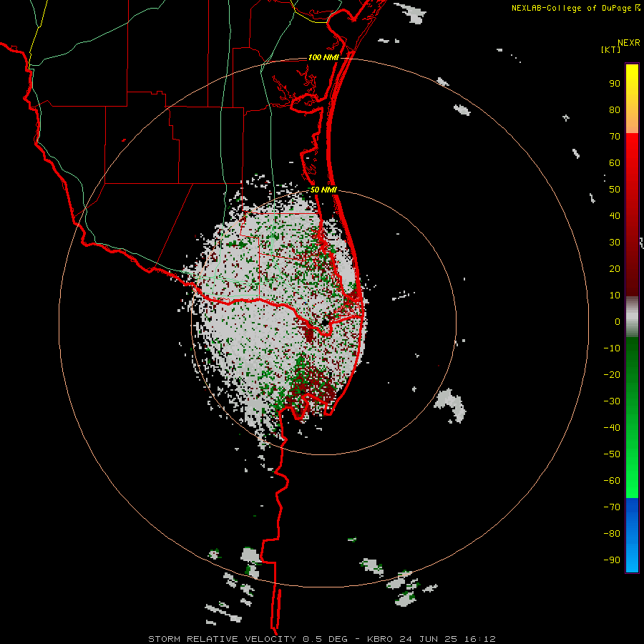Screen dimensions: 644x644
Task: Click the positive 20 scale value
Action: [615, 269]
